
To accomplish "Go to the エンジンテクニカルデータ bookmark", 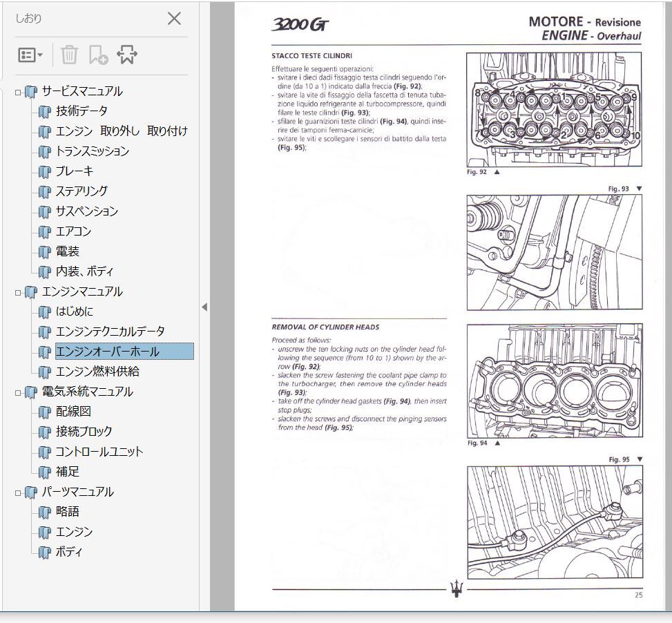I will click(x=111, y=332).
